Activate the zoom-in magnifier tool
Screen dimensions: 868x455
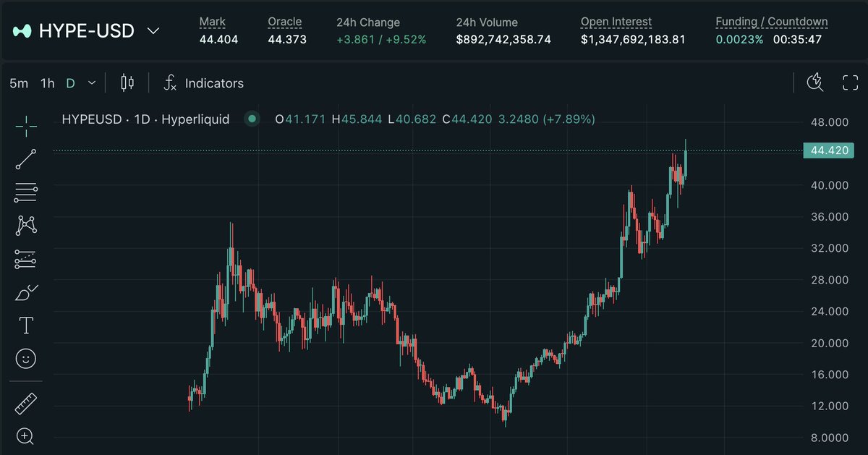tap(25, 436)
